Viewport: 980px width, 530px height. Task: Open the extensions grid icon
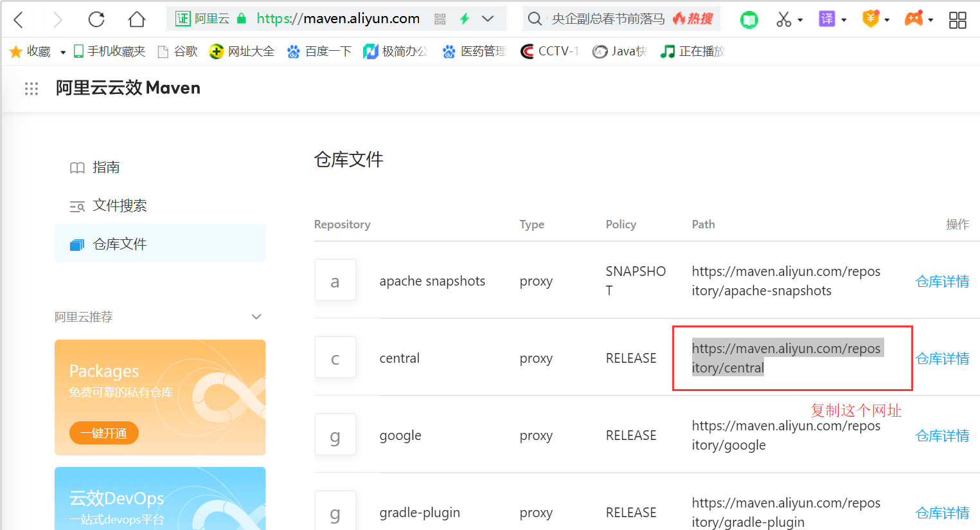[958, 20]
